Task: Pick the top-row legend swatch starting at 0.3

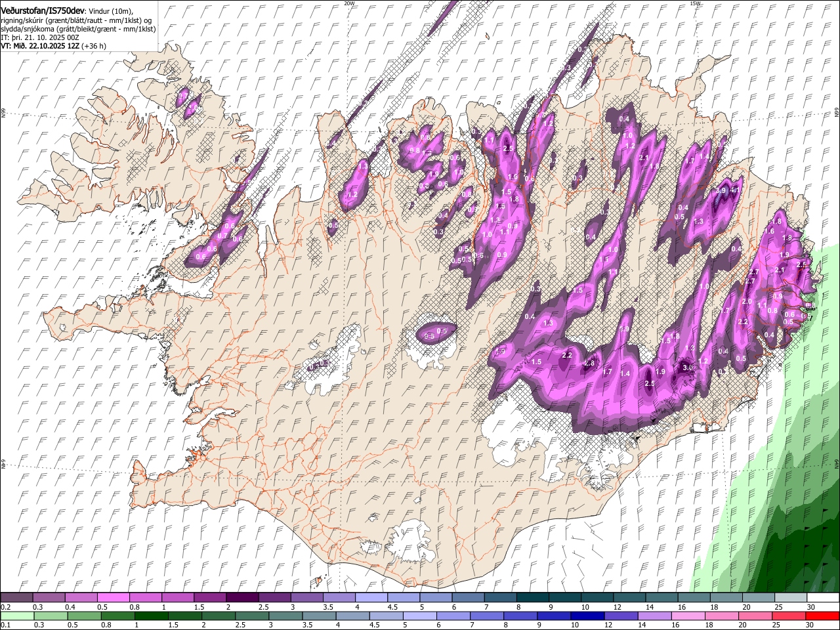Action: pyautogui.click(x=49, y=598)
